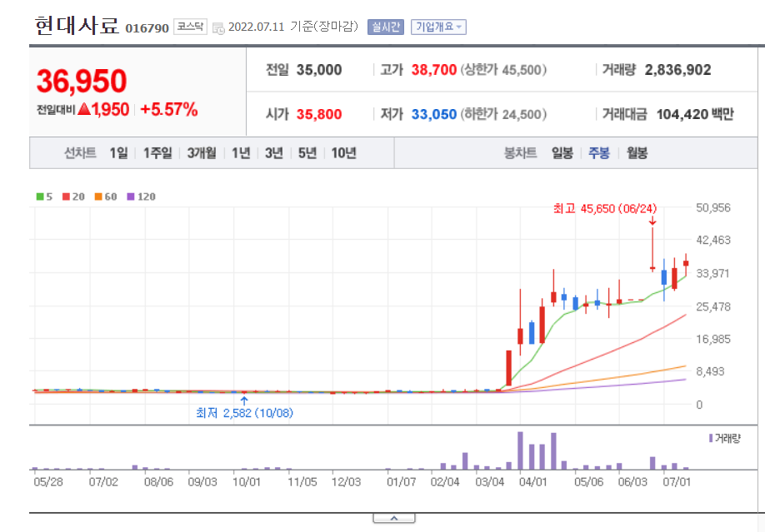Click the 최저 2,582 (10/08) low marker

[244, 413]
